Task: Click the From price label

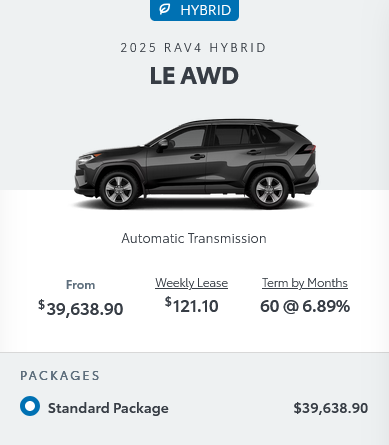Action: click(80, 285)
